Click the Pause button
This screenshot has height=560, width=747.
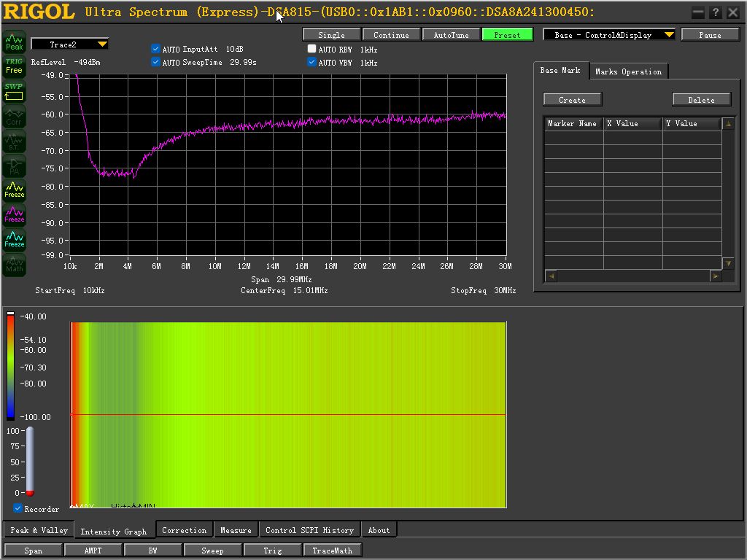tap(710, 35)
